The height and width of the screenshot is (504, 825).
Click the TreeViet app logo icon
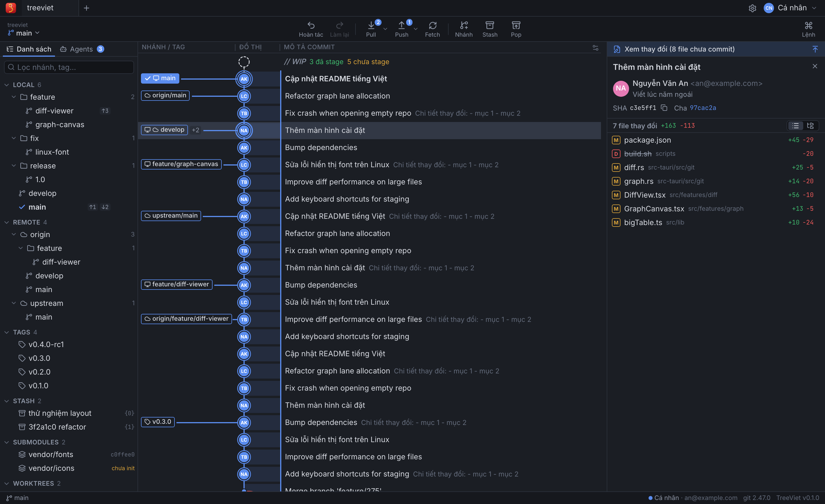(x=11, y=8)
